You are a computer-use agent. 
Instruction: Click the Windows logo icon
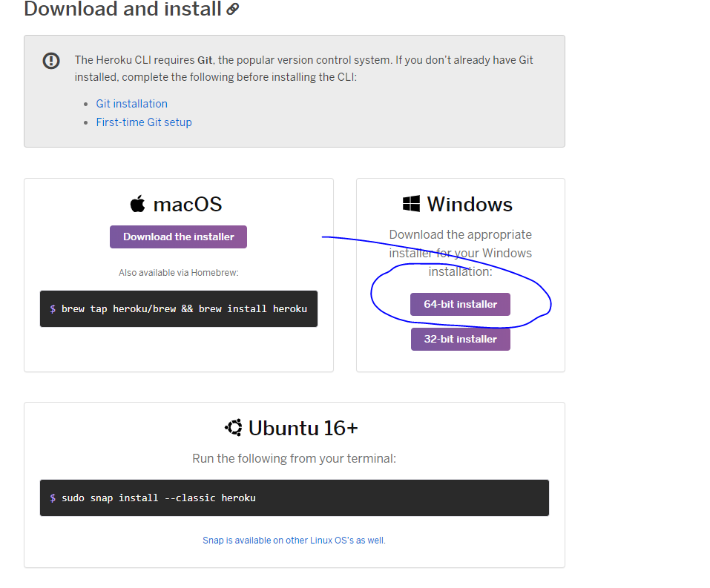[411, 202]
